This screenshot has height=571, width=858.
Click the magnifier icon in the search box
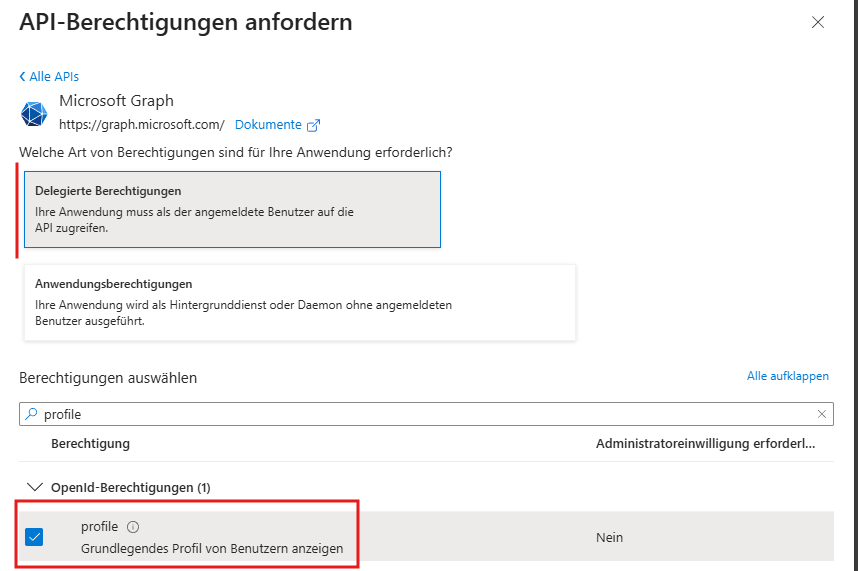click(x=32, y=414)
